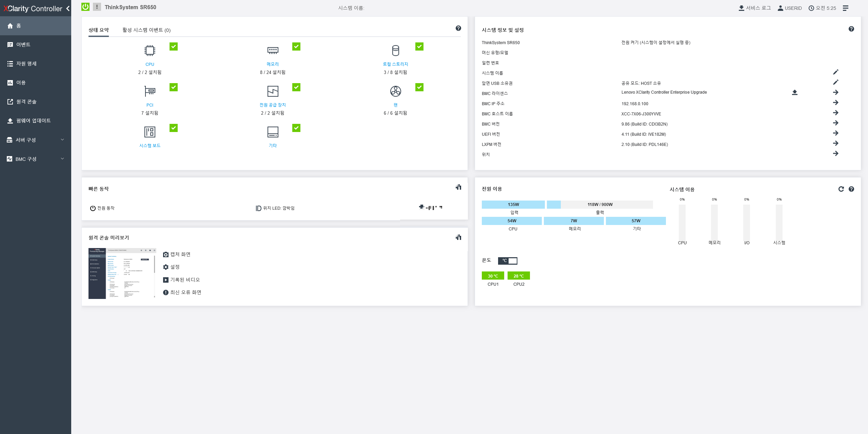Click green checkmark next to 메모리
The height and width of the screenshot is (434, 868).
[296, 46]
